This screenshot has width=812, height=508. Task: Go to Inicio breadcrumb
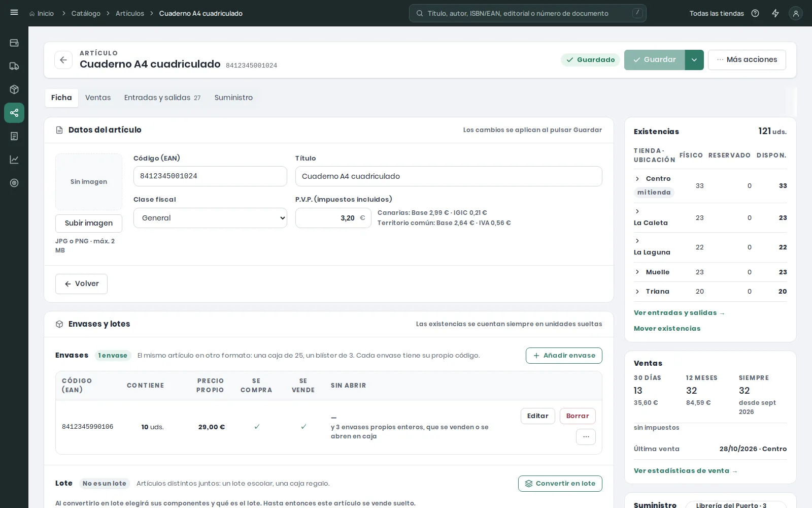click(42, 13)
